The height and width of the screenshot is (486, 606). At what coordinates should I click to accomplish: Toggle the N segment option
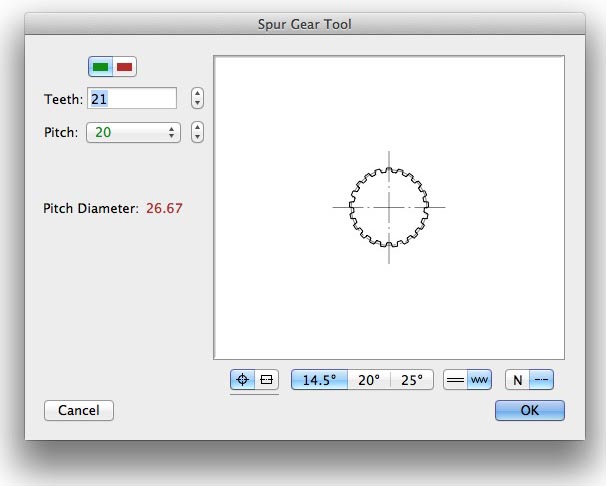(x=517, y=380)
